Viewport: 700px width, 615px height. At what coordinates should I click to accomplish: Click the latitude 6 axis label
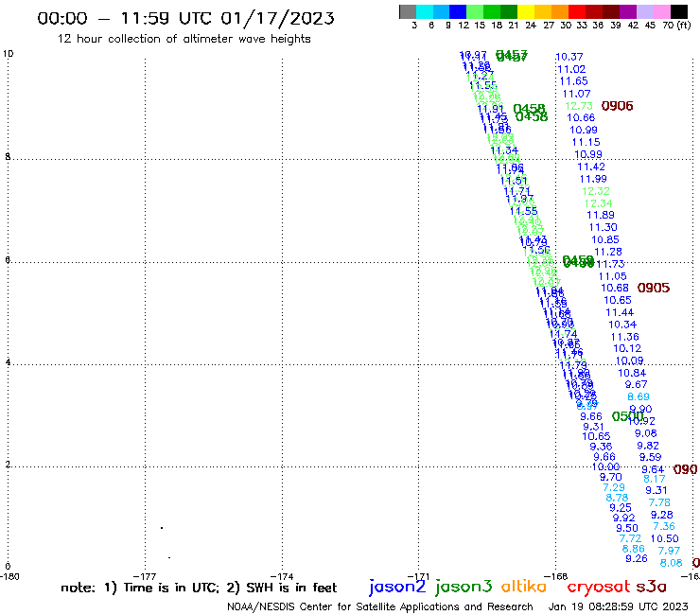point(8,260)
